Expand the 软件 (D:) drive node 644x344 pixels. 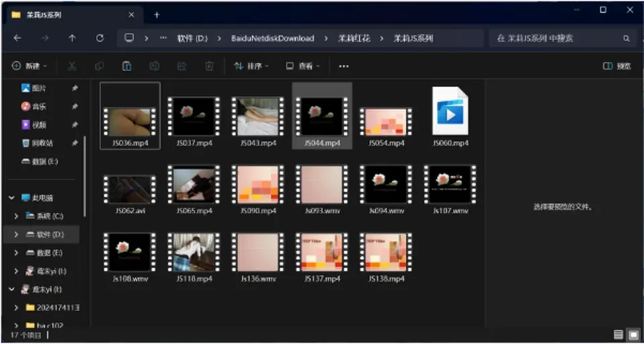click(x=16, y=235)
